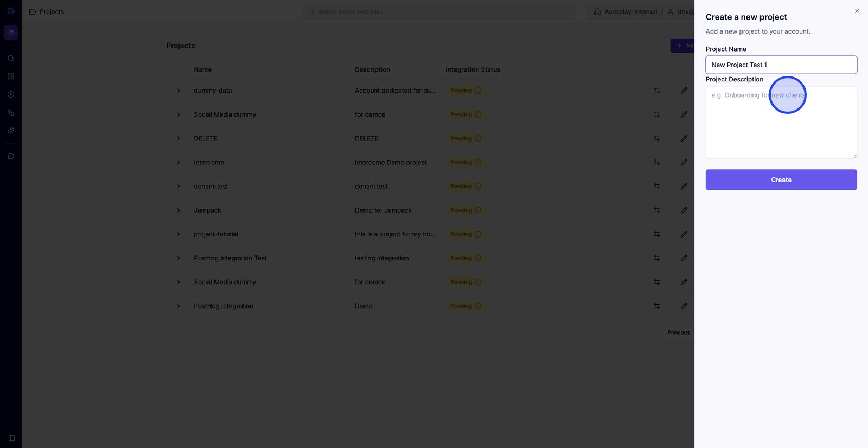Expand the DELETE project row
The width and height of the screenshot is (868, 448).
(178, 138)
